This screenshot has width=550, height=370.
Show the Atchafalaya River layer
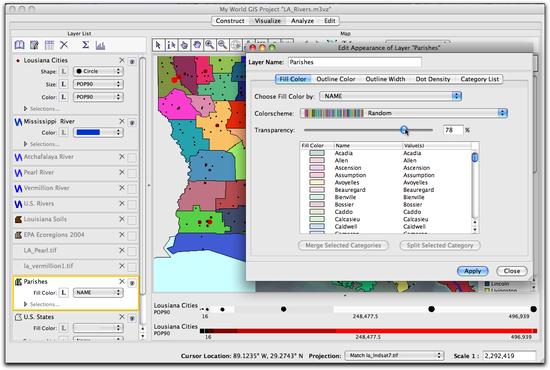pyautogui.click(x=132, y=158)
